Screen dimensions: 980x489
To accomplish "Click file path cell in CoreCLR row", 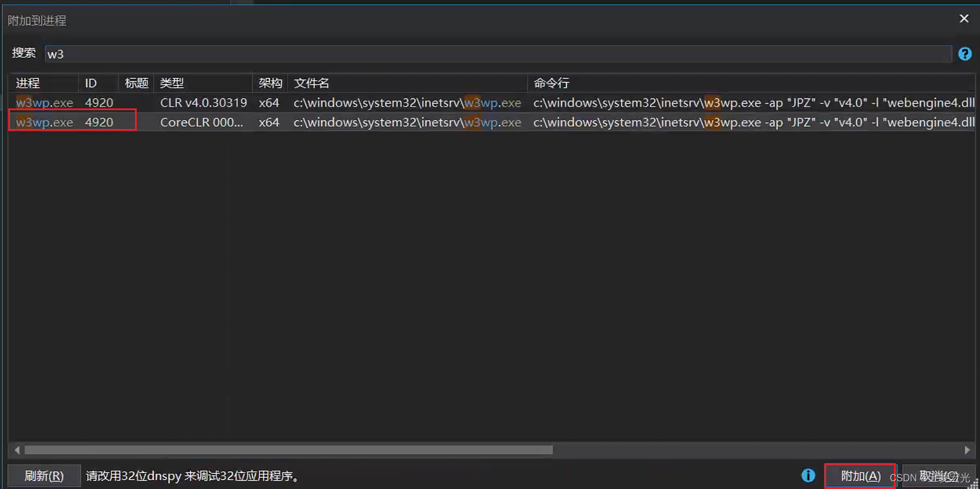I will [407, 122].
